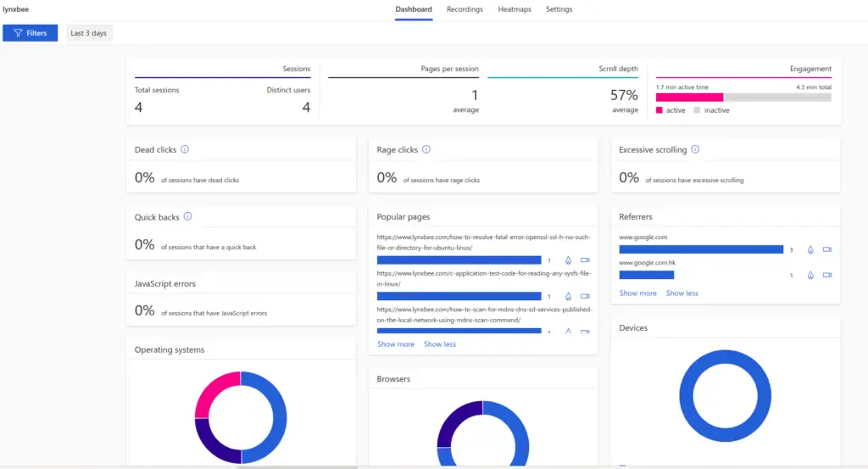Click the 57% scroll depth value
The width and height of the screenshot is (868, 469).
[x=624, y=95]
